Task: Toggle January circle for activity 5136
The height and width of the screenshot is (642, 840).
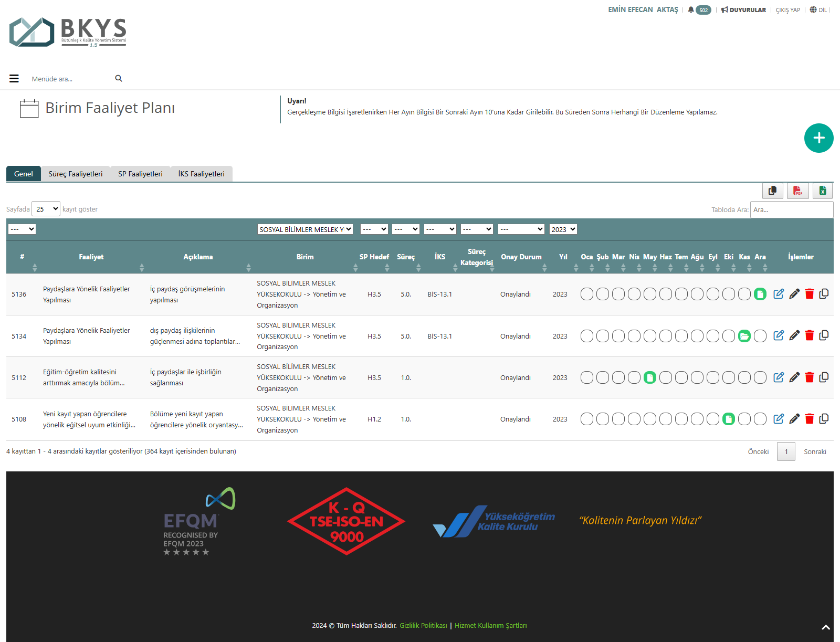Action: [x=587, y=294]
